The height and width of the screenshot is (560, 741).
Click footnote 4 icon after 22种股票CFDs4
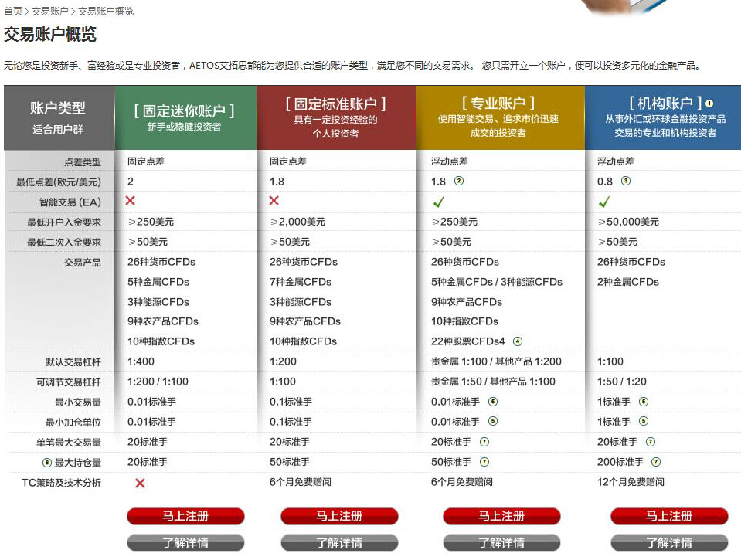click(x=518, y=341)
